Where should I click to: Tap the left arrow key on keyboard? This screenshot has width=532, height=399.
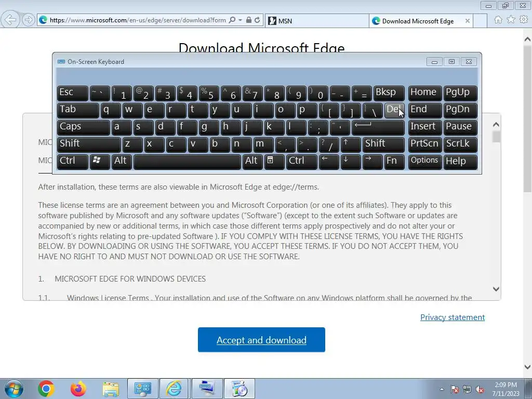click(x=329, y=161)
